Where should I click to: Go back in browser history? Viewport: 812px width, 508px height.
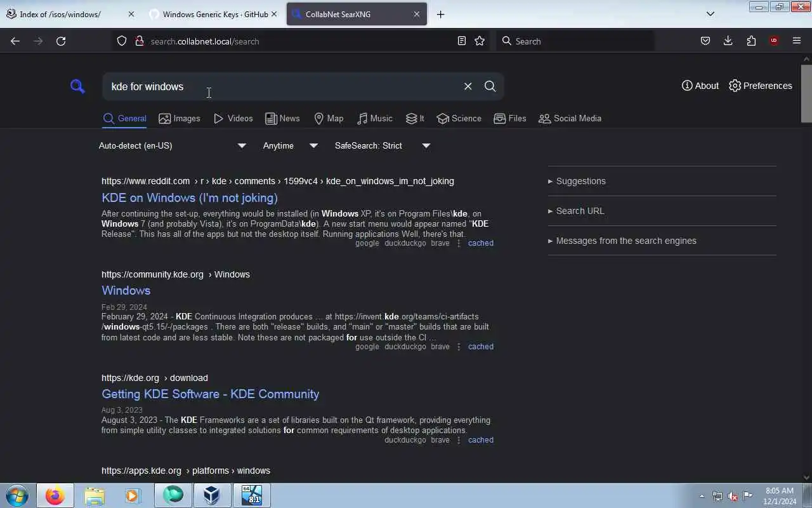[15, 41]
